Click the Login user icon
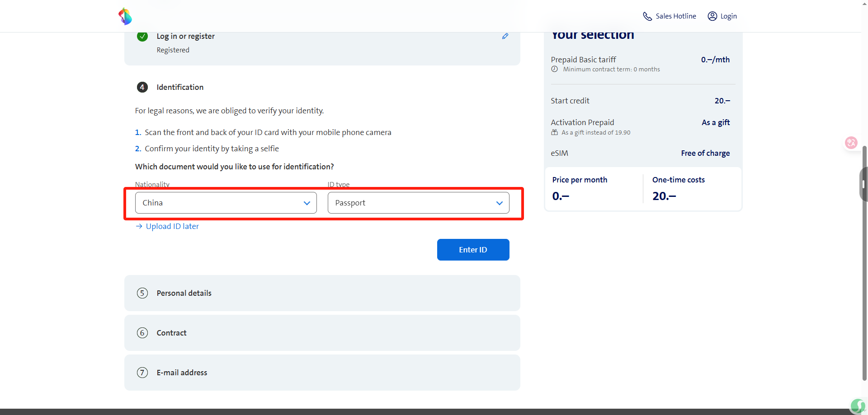 point(712,16)
